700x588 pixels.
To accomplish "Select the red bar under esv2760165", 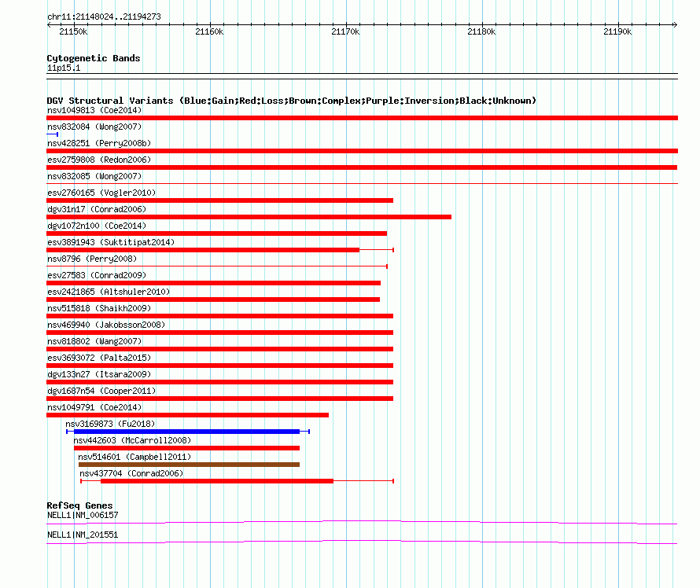I will pyautogui.click(x=219, y=200).
